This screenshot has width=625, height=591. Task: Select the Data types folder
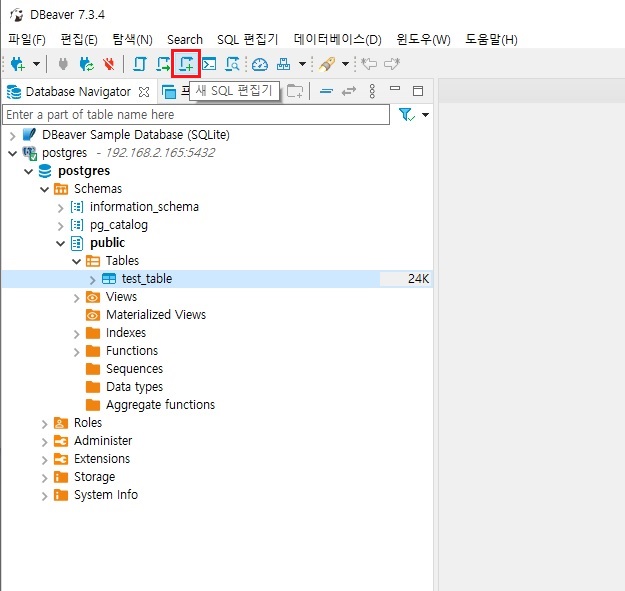tap(134, 387)
